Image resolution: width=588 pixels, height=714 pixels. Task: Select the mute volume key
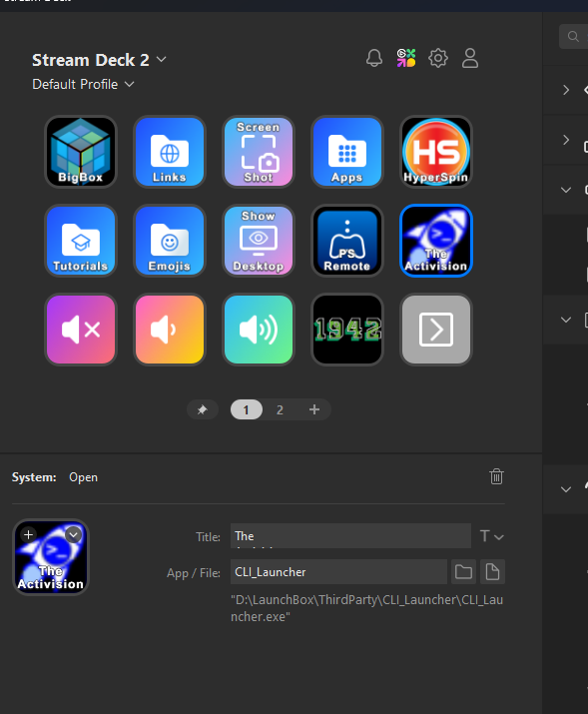click(81, 330)
